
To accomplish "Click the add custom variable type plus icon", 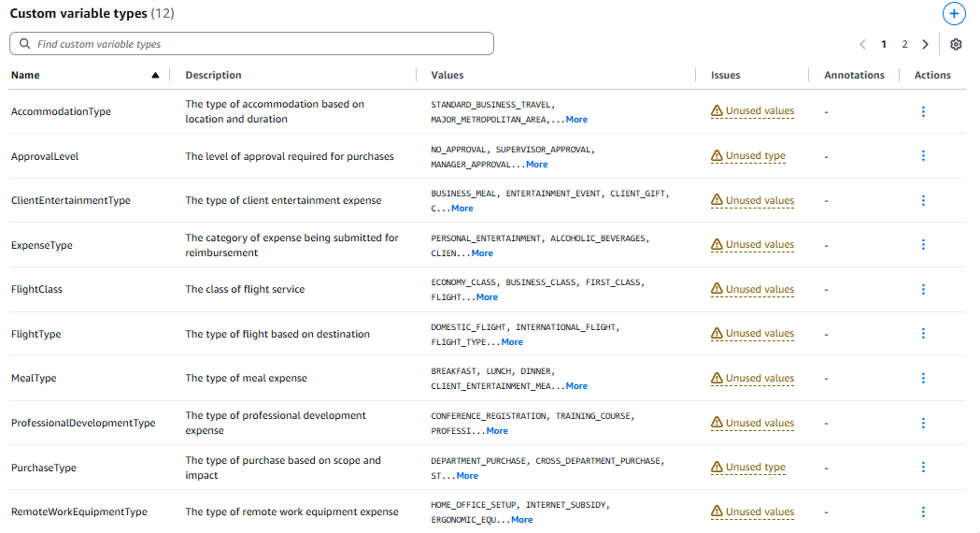I will coord(953,13).
